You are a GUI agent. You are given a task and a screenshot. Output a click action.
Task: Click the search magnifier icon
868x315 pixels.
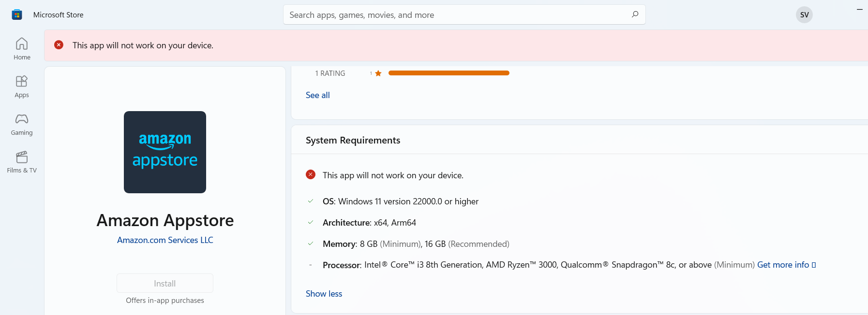tap(635, 14)
